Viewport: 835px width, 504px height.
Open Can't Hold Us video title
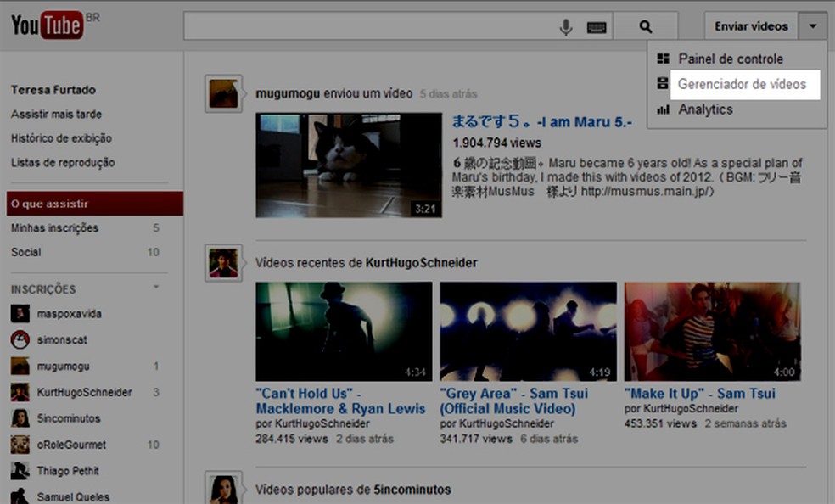click(340, 400)
